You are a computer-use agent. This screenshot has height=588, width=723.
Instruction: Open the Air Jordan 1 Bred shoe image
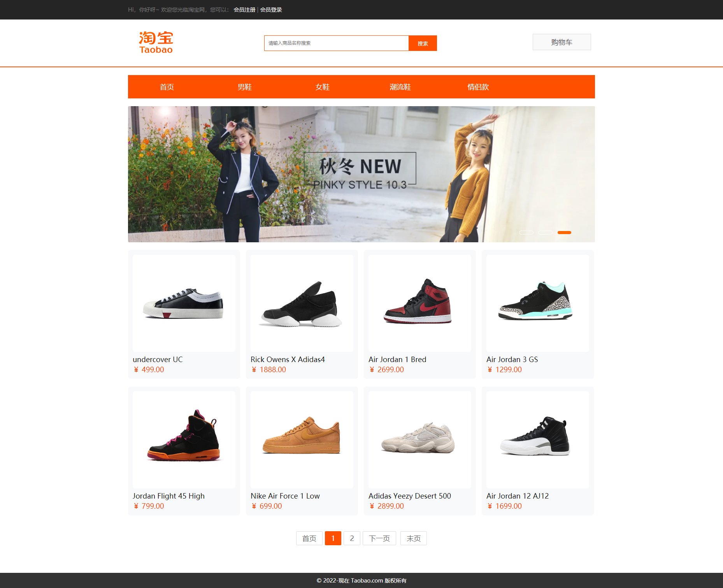click(420, 303)
